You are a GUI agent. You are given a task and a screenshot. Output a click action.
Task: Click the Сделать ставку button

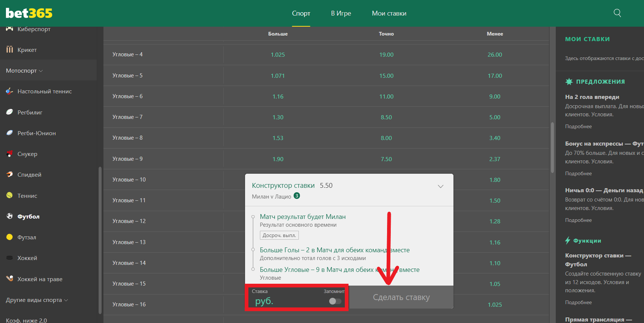(401, 297)
